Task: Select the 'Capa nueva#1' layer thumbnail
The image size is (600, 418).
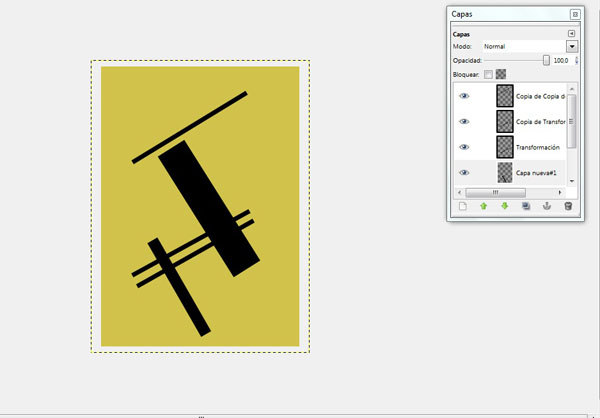Action: pyautogui.click(x=505, y=173)
